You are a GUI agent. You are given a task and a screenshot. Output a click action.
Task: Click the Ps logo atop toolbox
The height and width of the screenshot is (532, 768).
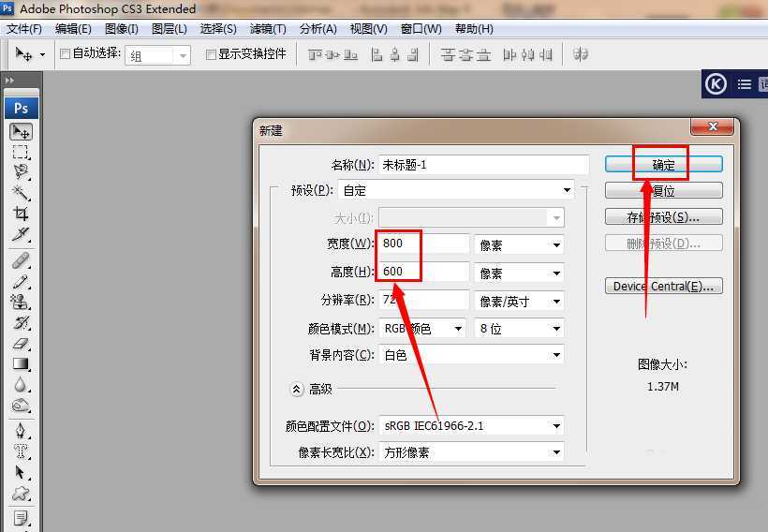tap(21, 108)
